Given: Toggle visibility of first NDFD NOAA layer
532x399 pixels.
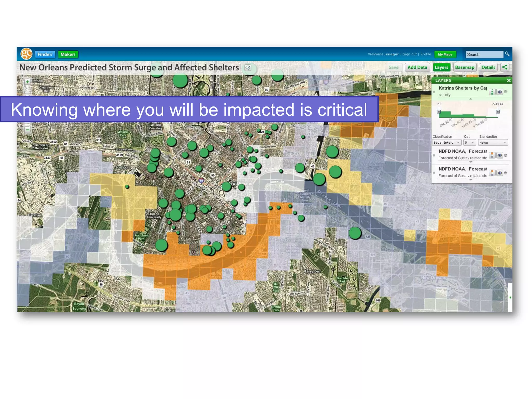Looking at the screenshot, I should [500, 155].
